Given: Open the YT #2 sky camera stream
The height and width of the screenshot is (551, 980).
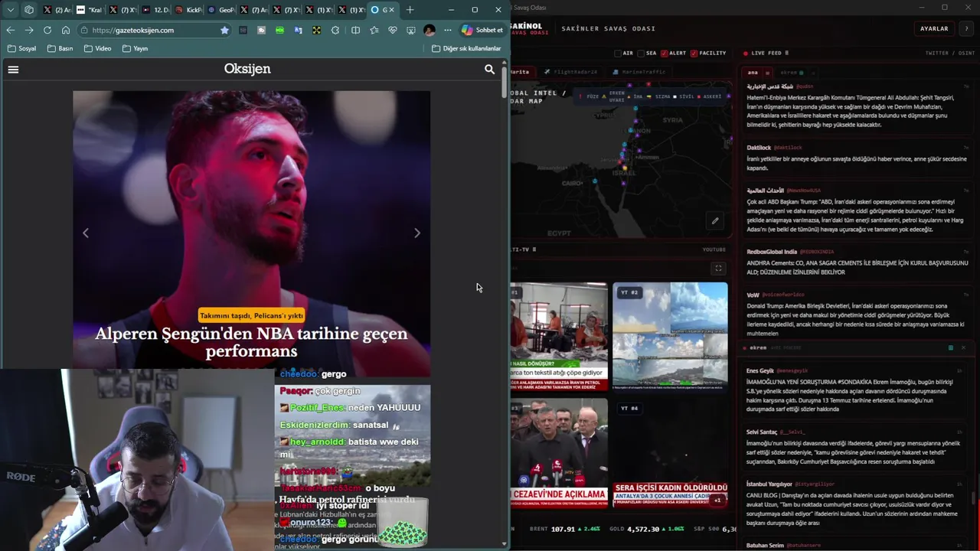Looking at the screenshot, I should 670,337.
